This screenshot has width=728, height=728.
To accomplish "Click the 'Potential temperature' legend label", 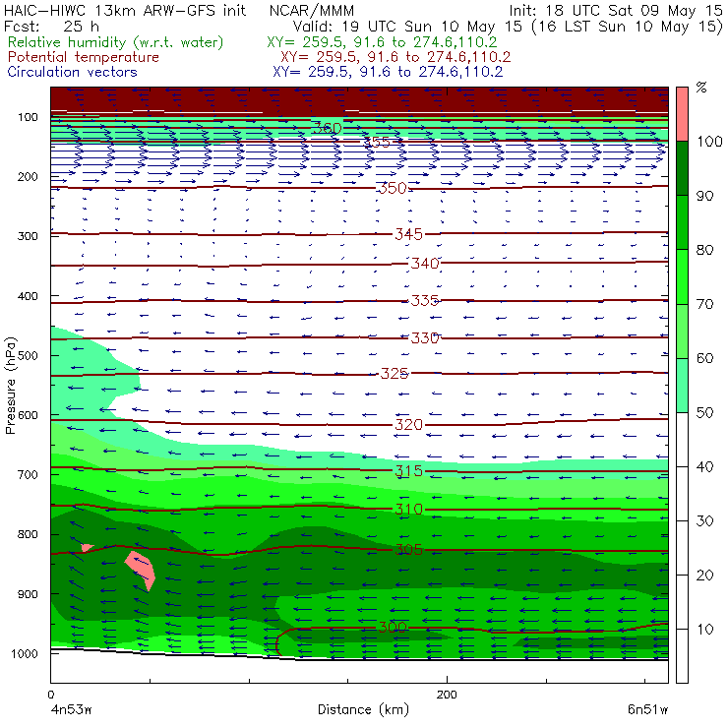I will (83, 57).
